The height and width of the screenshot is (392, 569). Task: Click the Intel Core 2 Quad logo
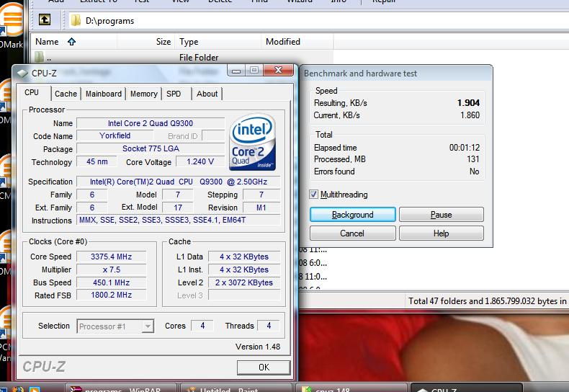pyautogui.click(x=253, y=142)
